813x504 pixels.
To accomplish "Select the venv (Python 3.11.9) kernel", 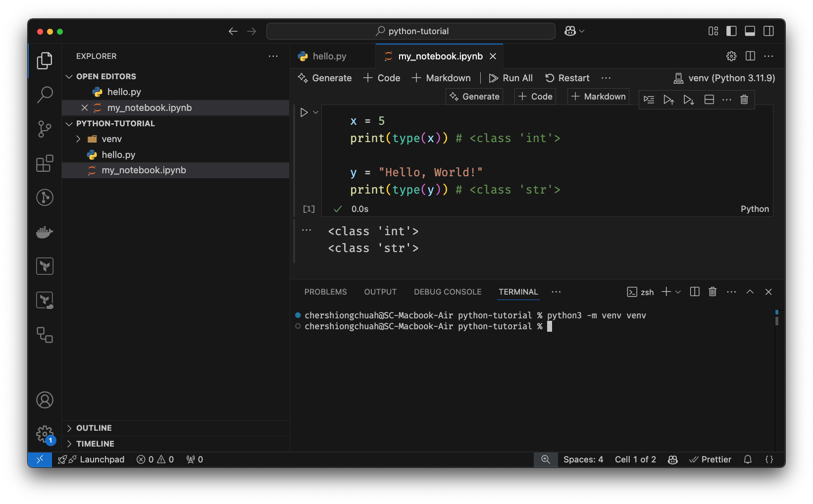I will (x=724, y=78).
